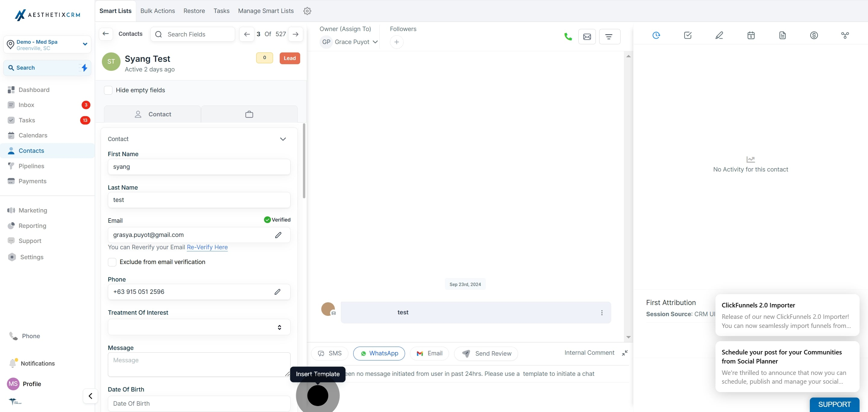Image resolution: width=868 pixels, height=412 pixels.
Task: Go to the previous contact record
Action: (x=247, y=34)
